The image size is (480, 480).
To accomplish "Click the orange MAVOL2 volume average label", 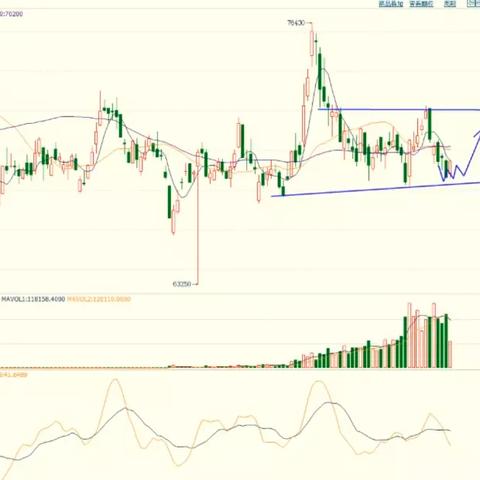I will 99,299.
